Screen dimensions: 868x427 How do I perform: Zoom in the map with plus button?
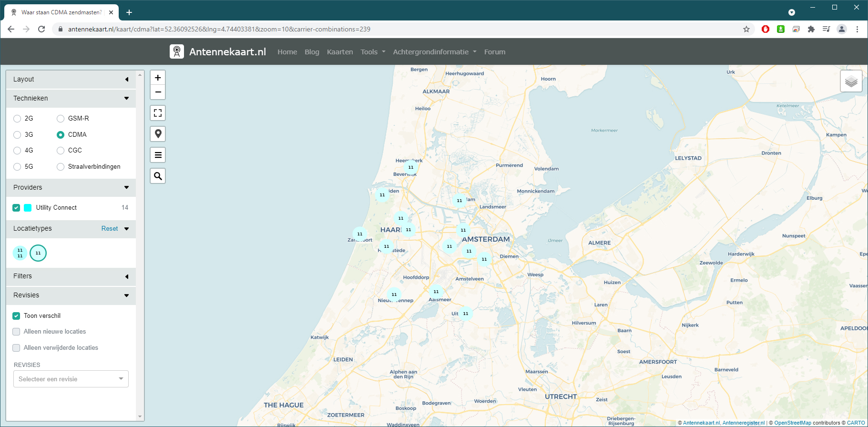click(x=158, y=78)
